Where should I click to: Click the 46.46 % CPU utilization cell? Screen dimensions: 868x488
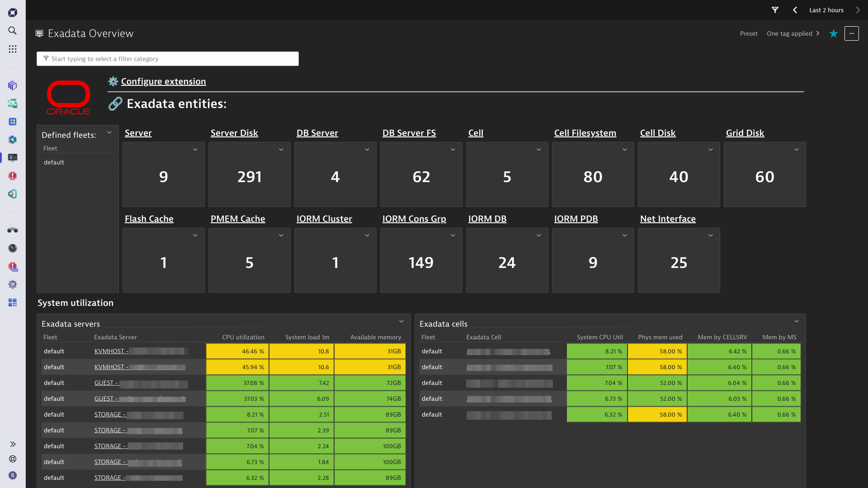coord(237,351)
